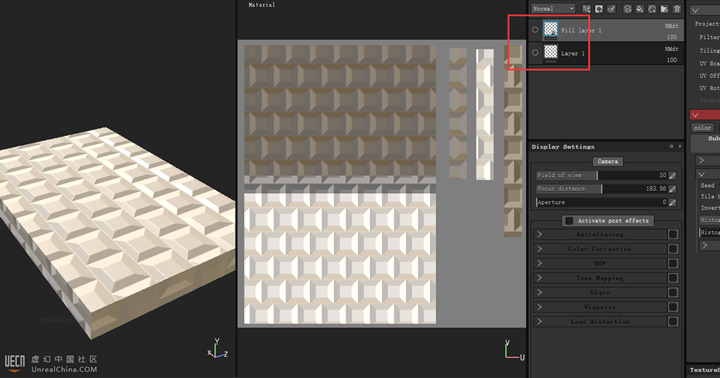The width and height of the screenshot is (720, 378).
Task: Select the Layer 1 thumbnail
Action: [x=551, y=52]
